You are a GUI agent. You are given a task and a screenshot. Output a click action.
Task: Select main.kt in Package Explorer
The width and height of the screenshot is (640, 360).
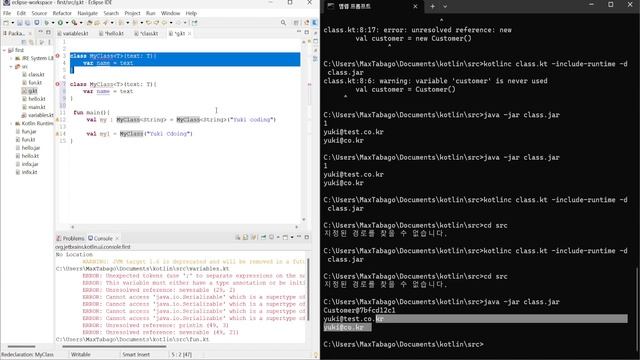pyautogui.click(x=34, y=107)
